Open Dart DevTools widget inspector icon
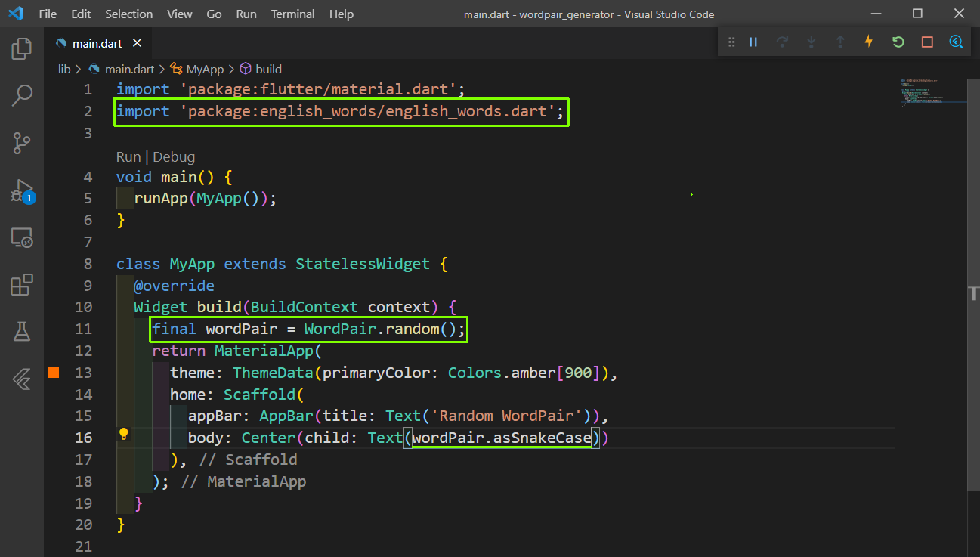Viewport: 980px width, 557px height. tap(957, 42)
